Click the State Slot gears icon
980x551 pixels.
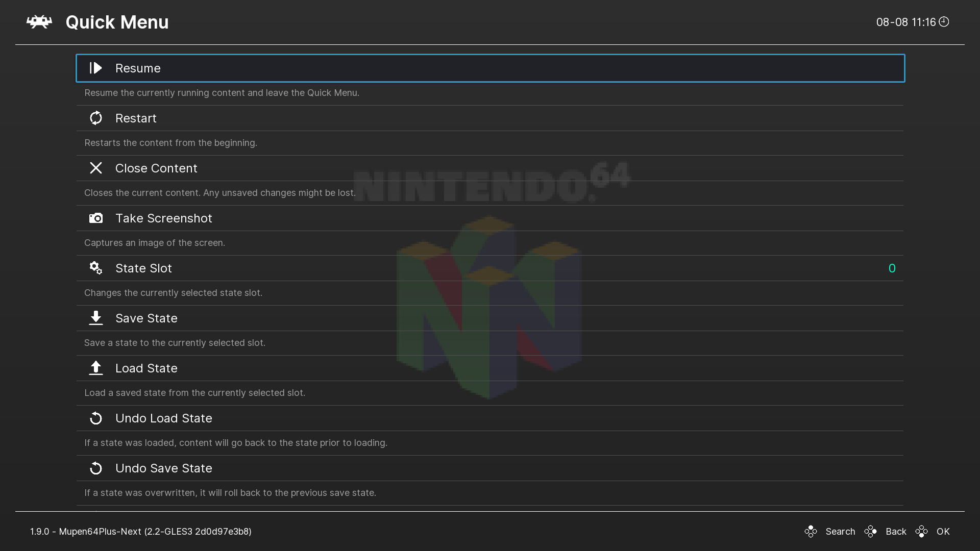click(96, 268)
